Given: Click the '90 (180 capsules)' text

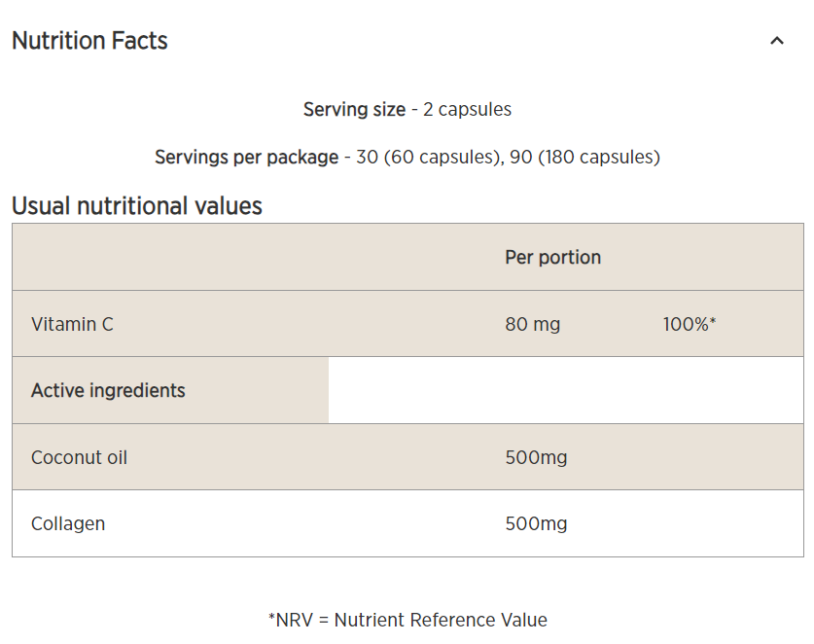Looking at the screenshot, I should (584, 157).
